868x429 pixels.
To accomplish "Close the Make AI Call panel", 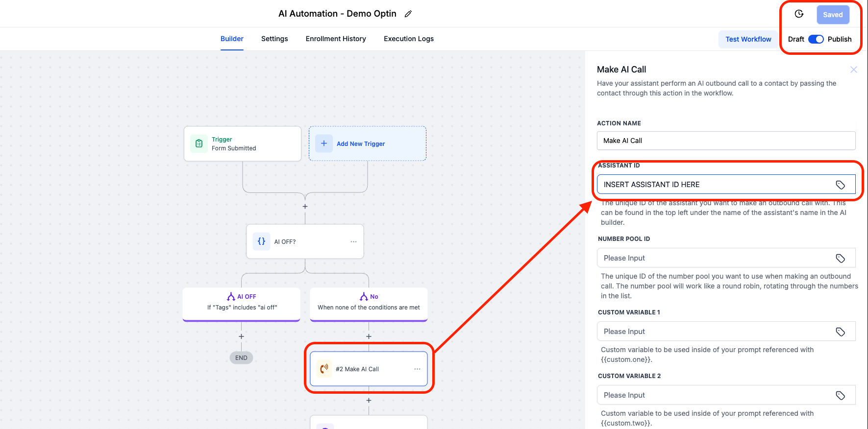I will point(853,70).
